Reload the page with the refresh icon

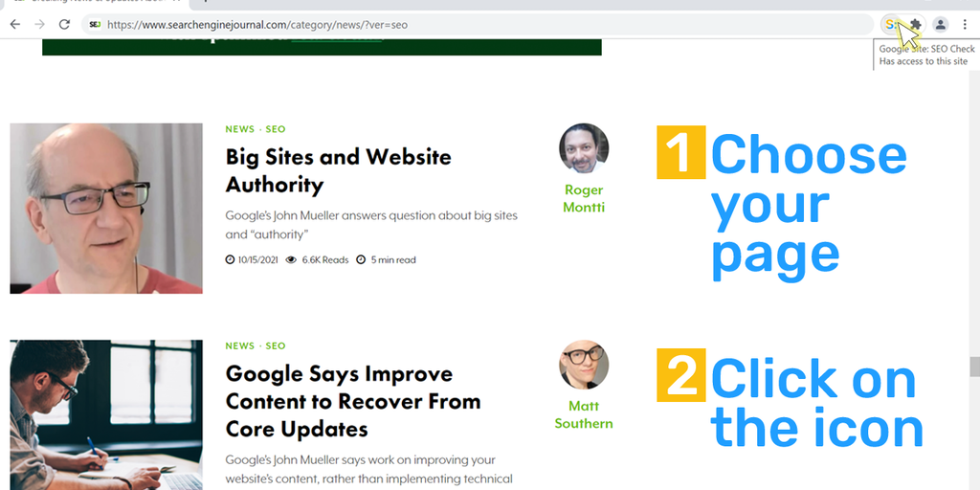click(64, 24)
